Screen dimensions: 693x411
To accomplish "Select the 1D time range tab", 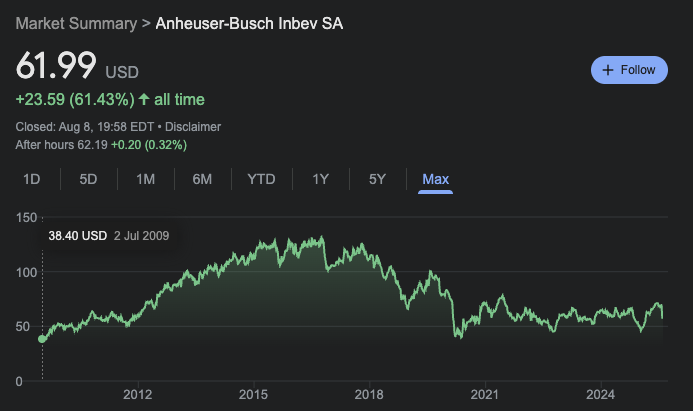I will pos(32,179).
